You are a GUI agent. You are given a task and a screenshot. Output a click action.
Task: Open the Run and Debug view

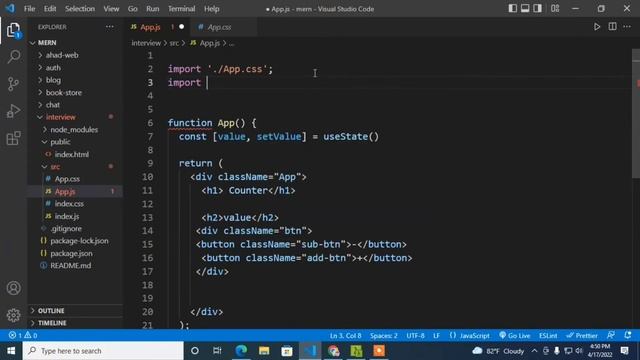(x=13, y=111)
